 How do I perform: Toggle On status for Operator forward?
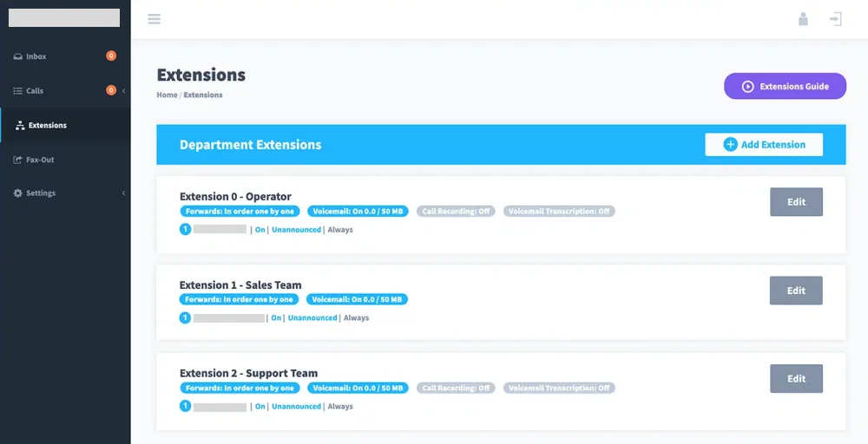click(x=260, y=230)
